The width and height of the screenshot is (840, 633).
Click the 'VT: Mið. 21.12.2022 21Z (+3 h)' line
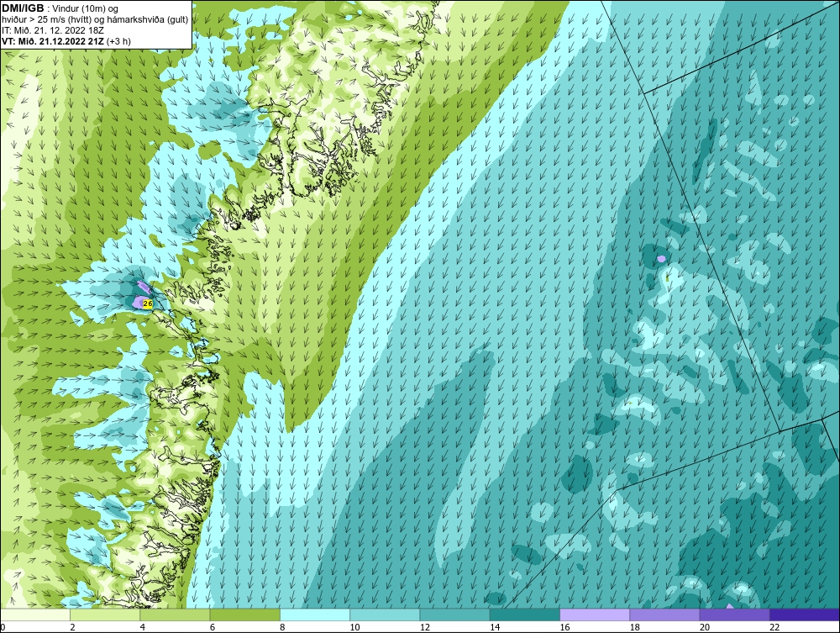tap(66, 41)
